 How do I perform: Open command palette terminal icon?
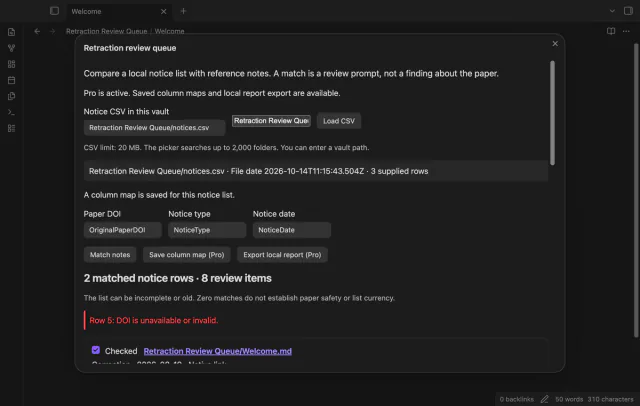pyautogui.click(x=11, y=112)
